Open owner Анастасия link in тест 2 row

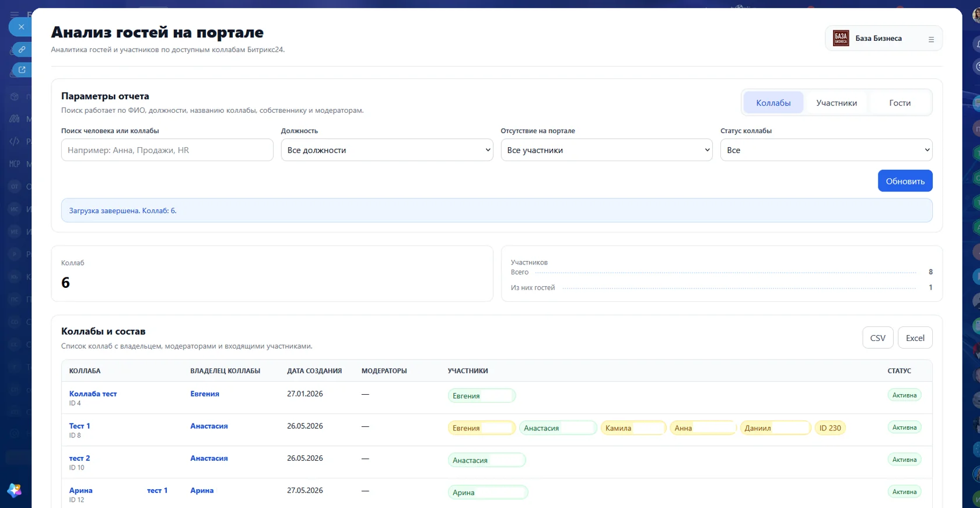pos(209,458)
